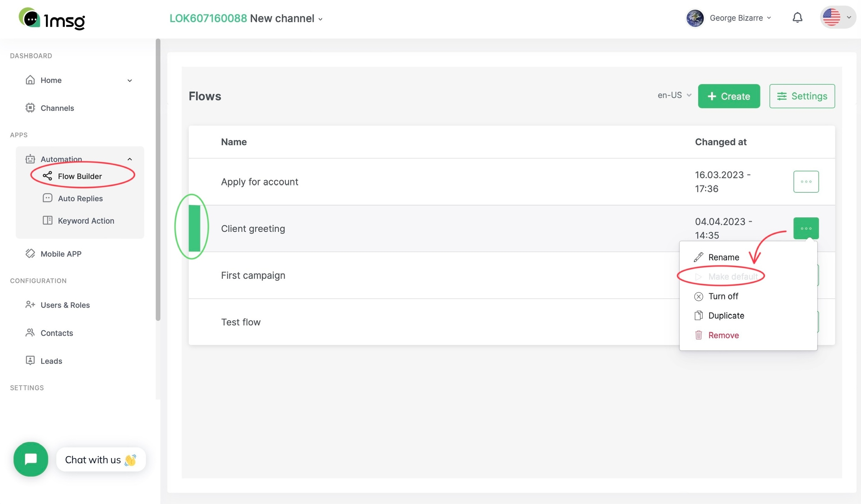Go to Auto Replies section

point(80,198)
